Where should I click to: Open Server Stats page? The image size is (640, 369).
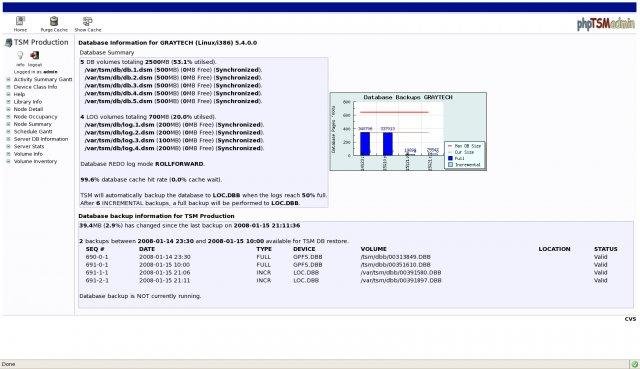point(29,146)
